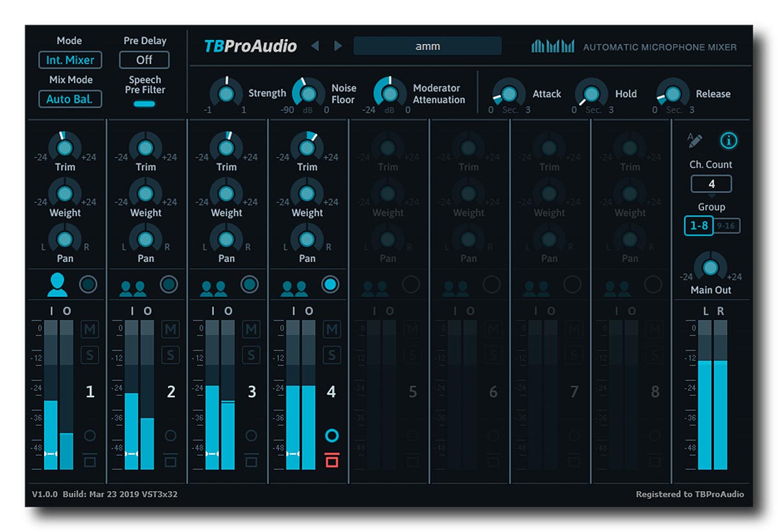Click channel 1 threshold handle on meter
Viewport: 778px width, 532px height.
pyautogui.click(x=52, y=454)
